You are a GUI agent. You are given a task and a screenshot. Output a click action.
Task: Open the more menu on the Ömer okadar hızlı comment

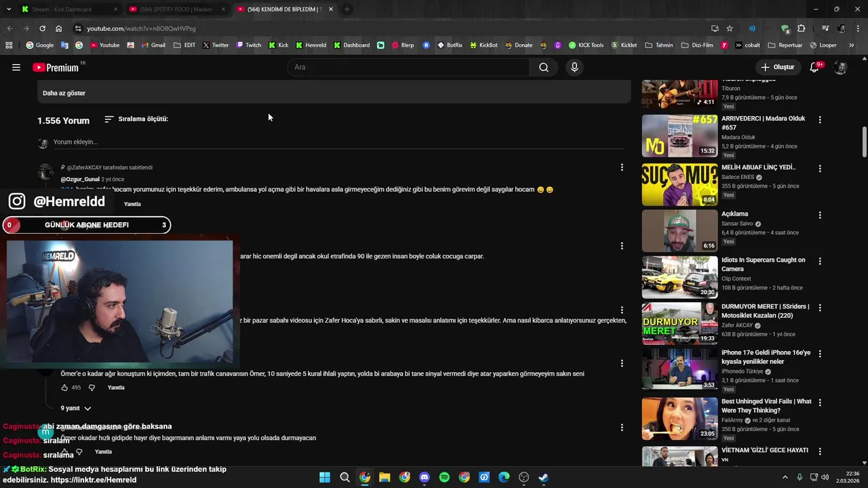tap(622, 427)
